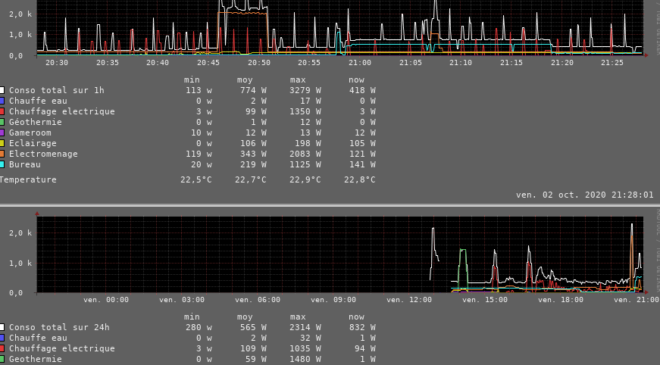
Task: Click the Electromenage average '343 W'
Action: point(253,154)
